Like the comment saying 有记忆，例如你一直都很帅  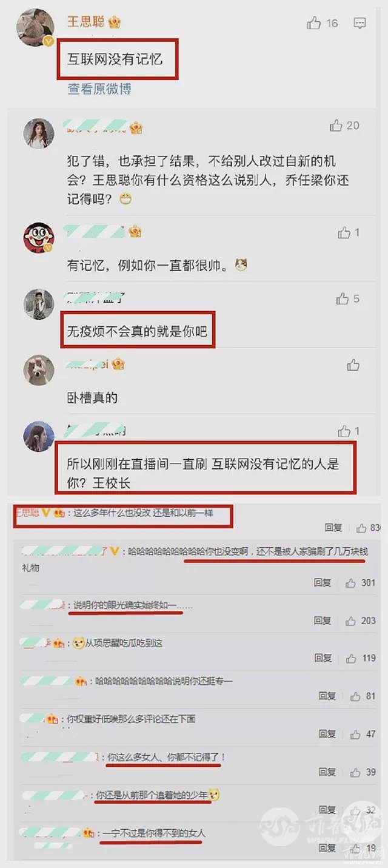pyautogui.click(x=344, y=232)
